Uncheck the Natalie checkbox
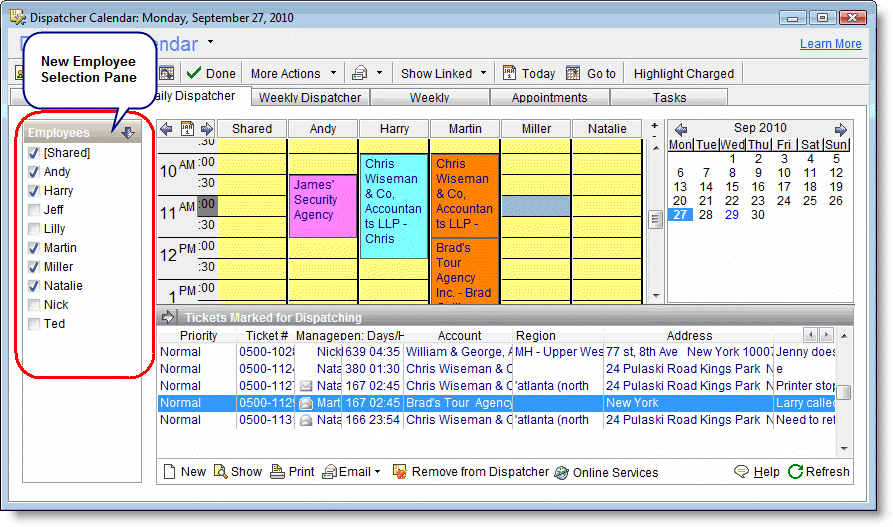893x527 pixels. (x=34, y=285)
